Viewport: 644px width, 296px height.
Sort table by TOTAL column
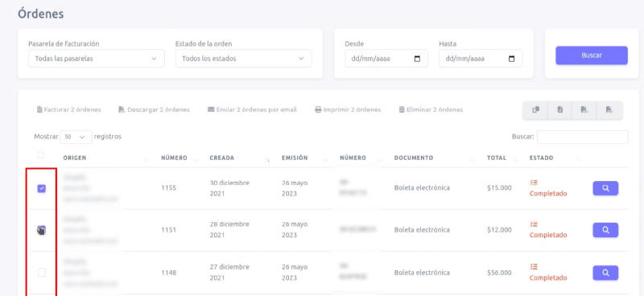point(497,158)
